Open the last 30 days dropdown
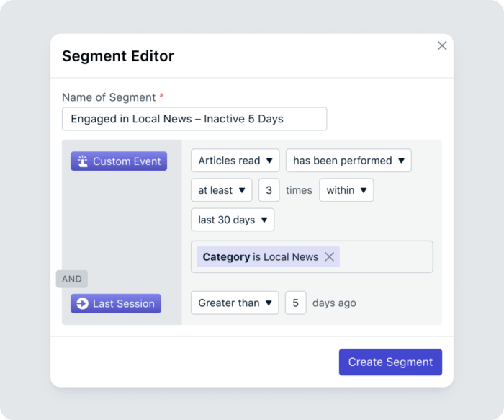The width and height of the screenshot is (504, 420). [233, 220]
